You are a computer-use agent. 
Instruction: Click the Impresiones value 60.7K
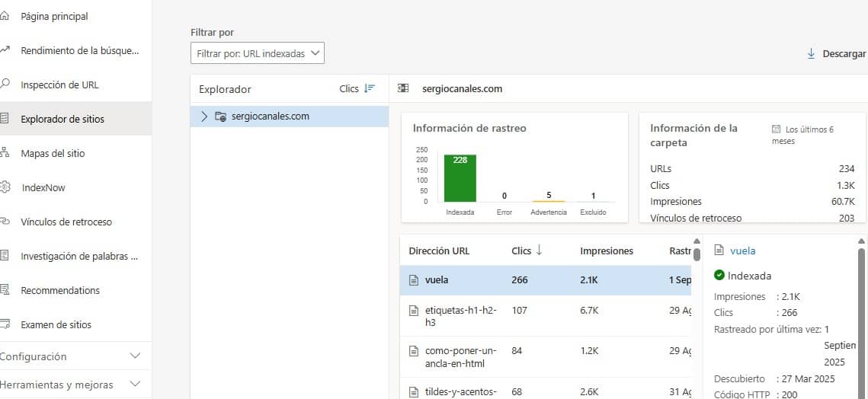coord(843,202)
